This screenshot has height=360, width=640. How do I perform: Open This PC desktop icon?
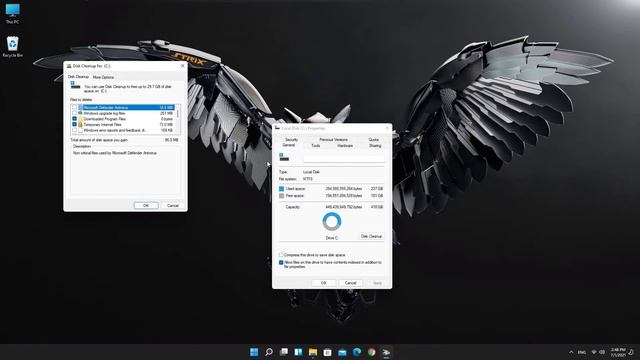tap(12, 13)
